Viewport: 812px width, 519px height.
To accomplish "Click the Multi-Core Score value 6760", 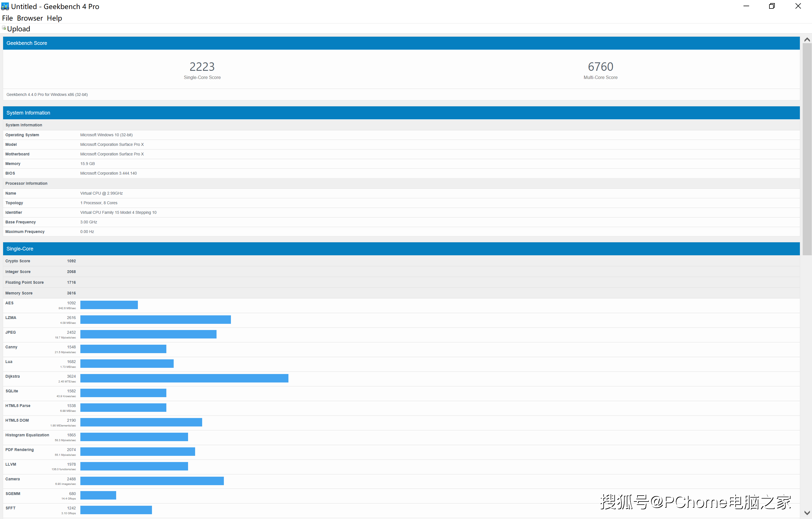I will (x=600, y=67).
